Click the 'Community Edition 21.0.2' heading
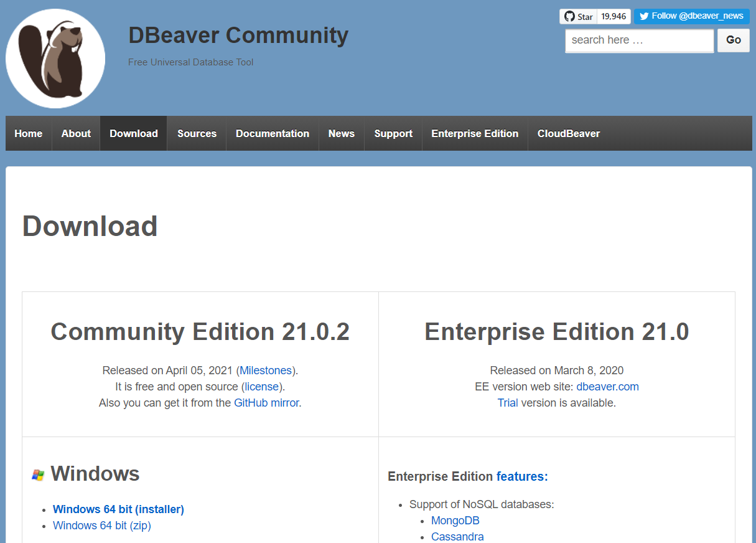 (200, 332)
